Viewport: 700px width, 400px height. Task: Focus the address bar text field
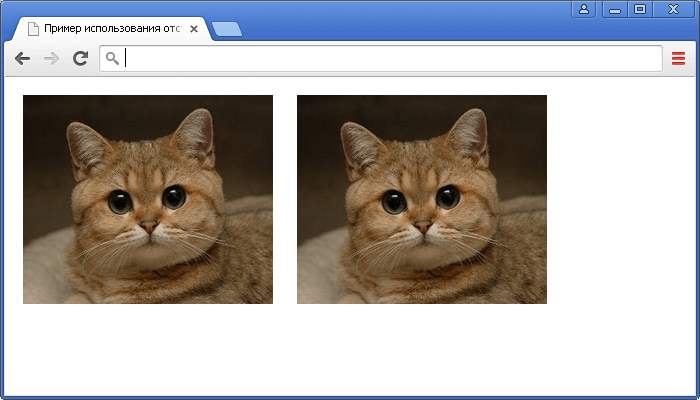point(390,59)
